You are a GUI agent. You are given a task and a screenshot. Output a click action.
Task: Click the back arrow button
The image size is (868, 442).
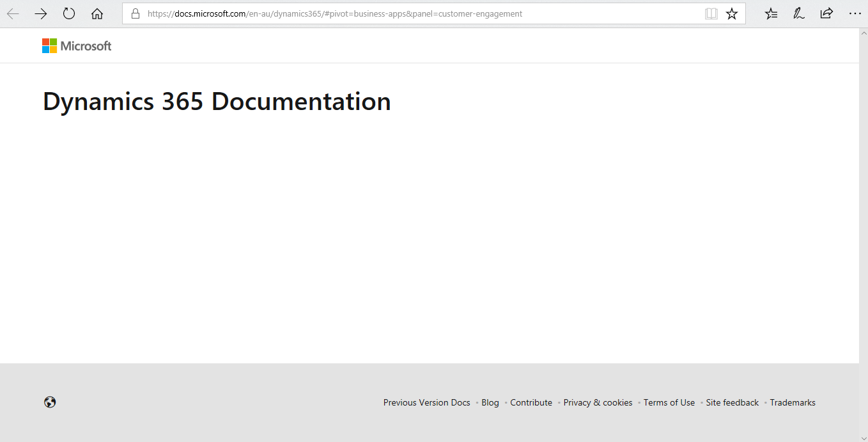click(x=13, y=13)
